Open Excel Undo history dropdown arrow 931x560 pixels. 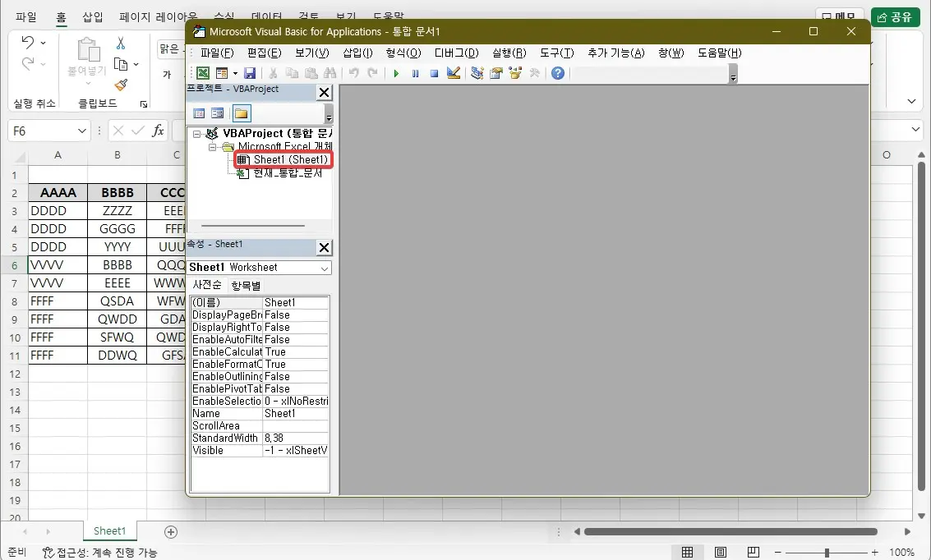(43, 43)
